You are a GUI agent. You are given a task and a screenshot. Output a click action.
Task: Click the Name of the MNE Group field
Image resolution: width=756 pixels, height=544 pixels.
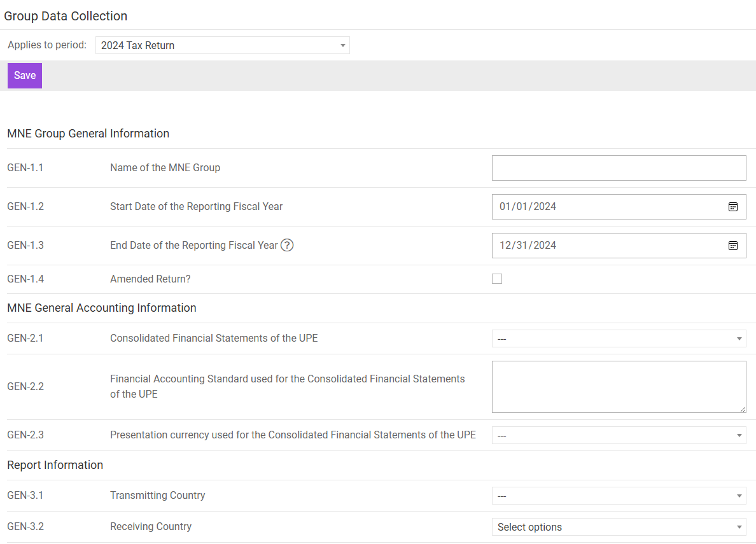tap(619, 168)
